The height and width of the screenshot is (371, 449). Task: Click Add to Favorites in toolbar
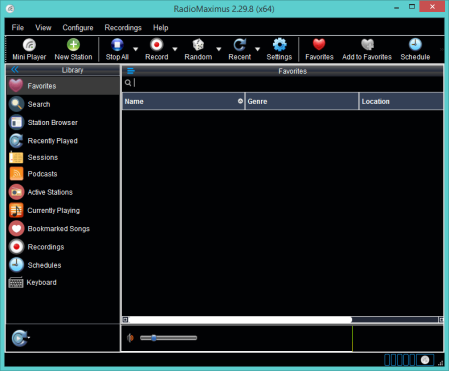367,49
